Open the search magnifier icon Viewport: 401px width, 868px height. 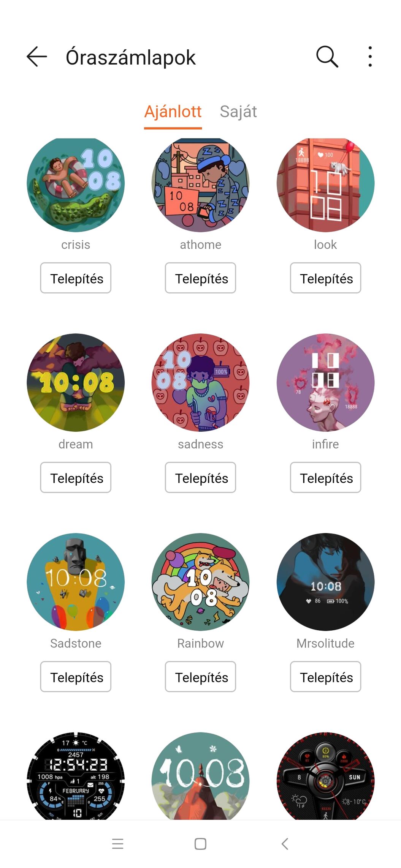click(x=327, y=57)
